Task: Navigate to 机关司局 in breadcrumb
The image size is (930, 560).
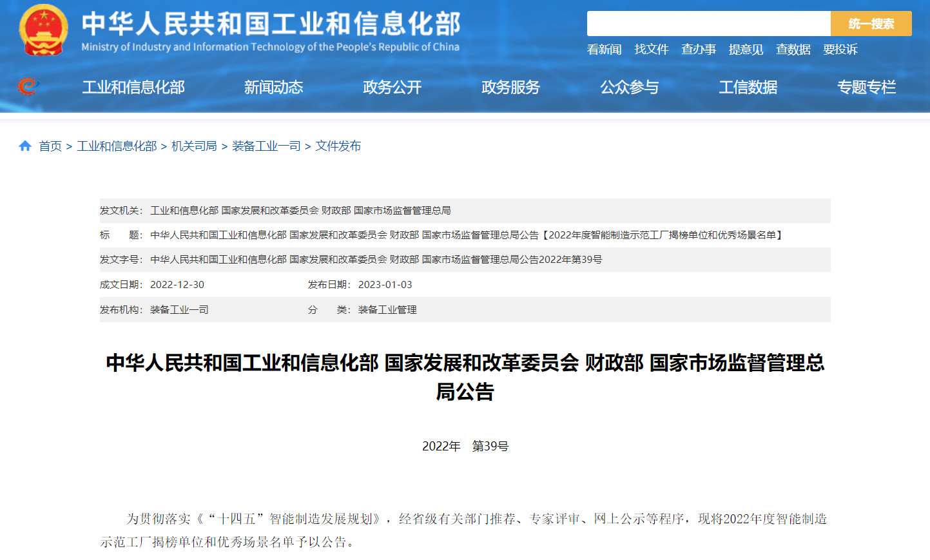Action: 194,146
